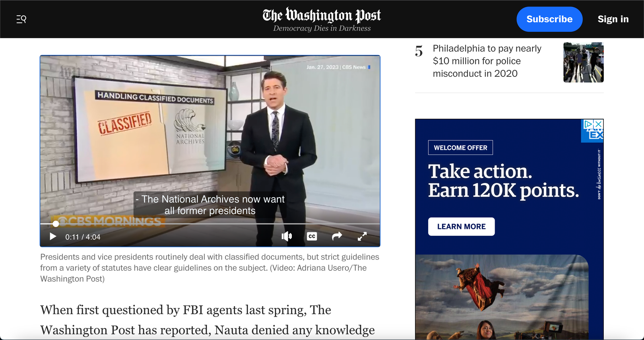Close the ad with X icon
Image resolution: width=644 pixels, height=340 pixels.
coord(599,124)
